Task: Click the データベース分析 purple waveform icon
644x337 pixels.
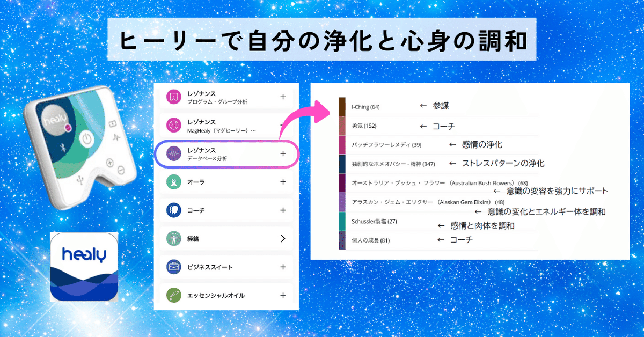Action: coord(173,153)
